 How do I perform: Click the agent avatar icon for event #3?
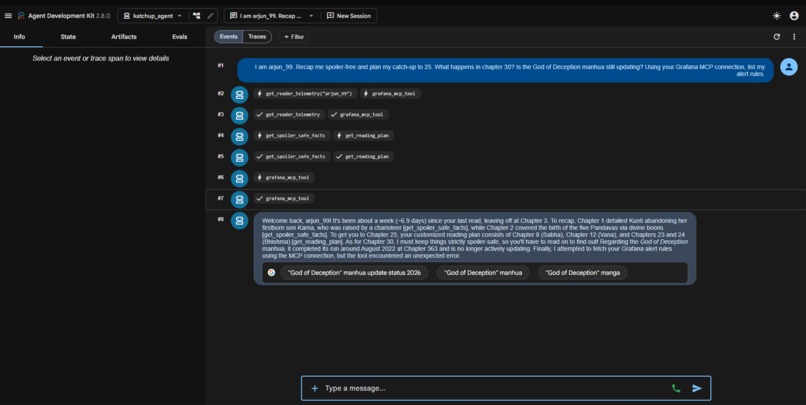239,116
